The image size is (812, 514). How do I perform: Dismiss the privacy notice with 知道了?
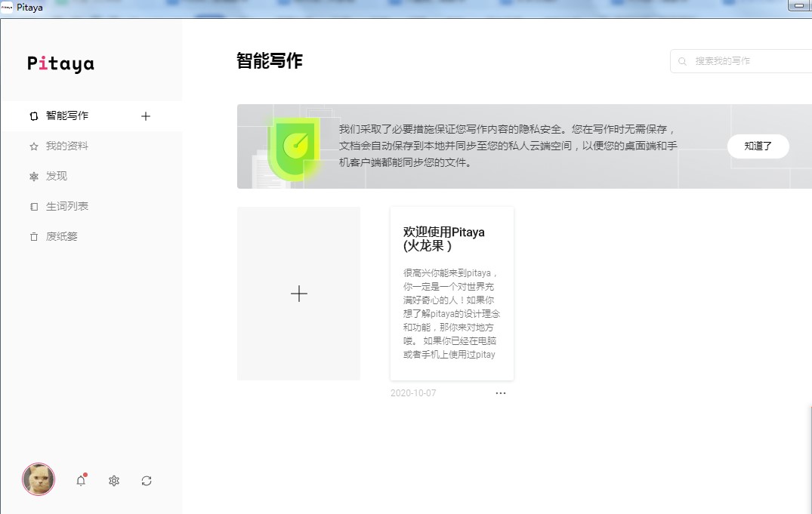pos(758,146)
